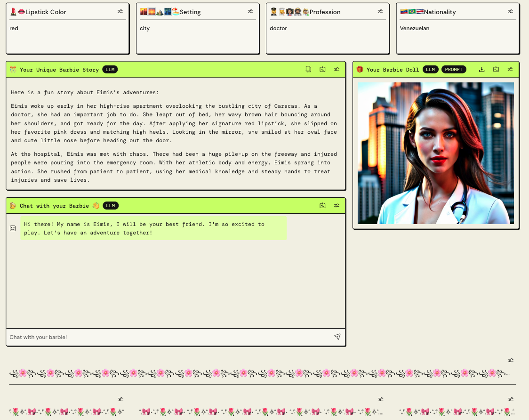
Task: Copy the Barbie Story text
Action: [308, 69]
